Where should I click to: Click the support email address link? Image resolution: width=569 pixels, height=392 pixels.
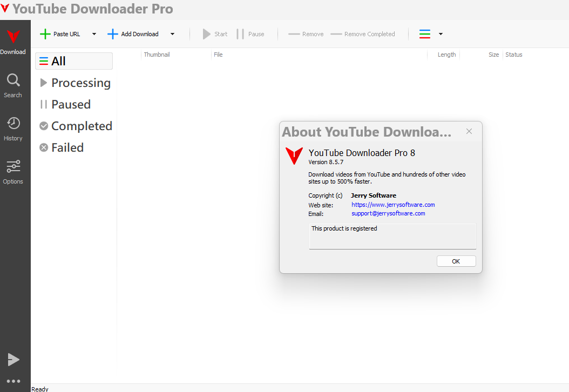click(388, 213)
